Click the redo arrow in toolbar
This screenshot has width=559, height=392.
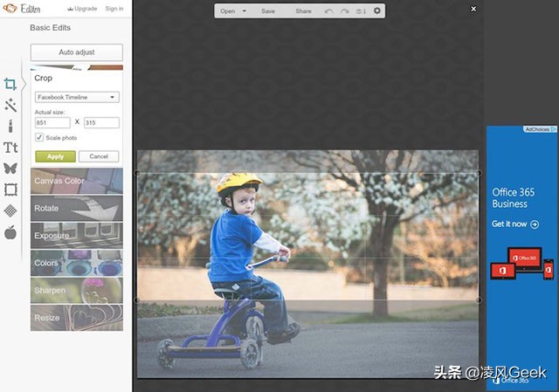[344, 11]
